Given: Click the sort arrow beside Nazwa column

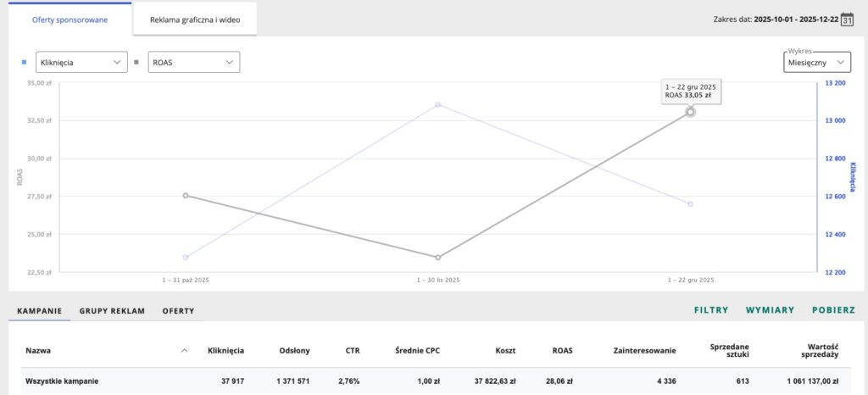Looking at the screenshot, I should coord(185,350).
